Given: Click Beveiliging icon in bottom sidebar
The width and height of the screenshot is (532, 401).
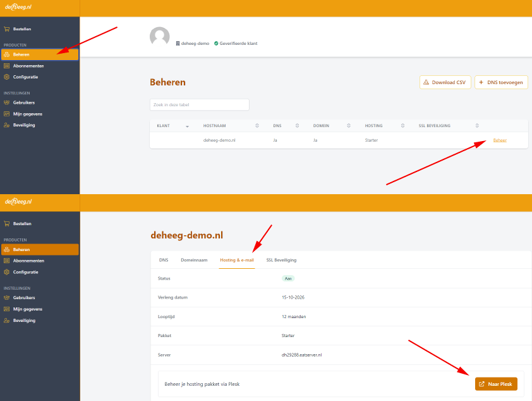Looking at the screenshot, I should (x=6, y=321).
